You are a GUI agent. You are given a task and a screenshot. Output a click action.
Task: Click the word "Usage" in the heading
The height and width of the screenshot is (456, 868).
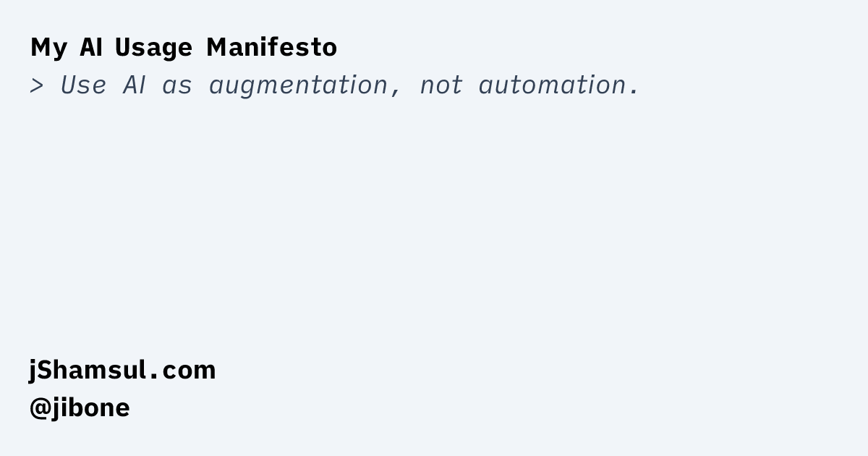click(x=153, y=48)
